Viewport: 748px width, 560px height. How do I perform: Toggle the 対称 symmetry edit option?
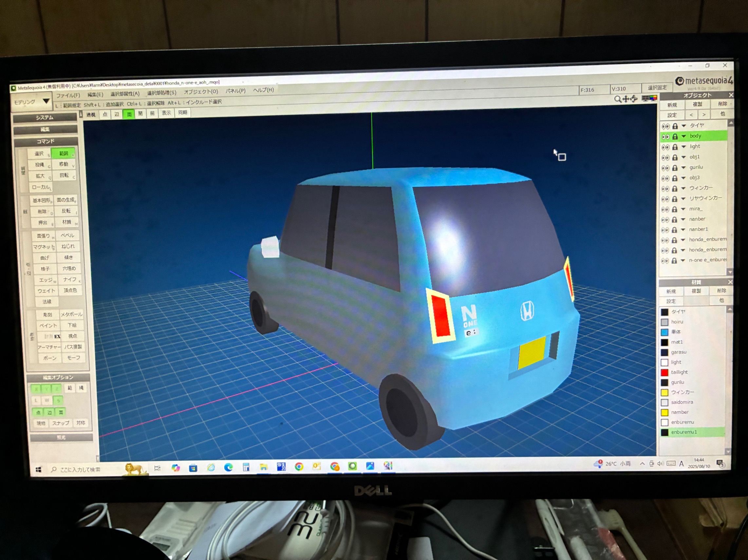81,423
